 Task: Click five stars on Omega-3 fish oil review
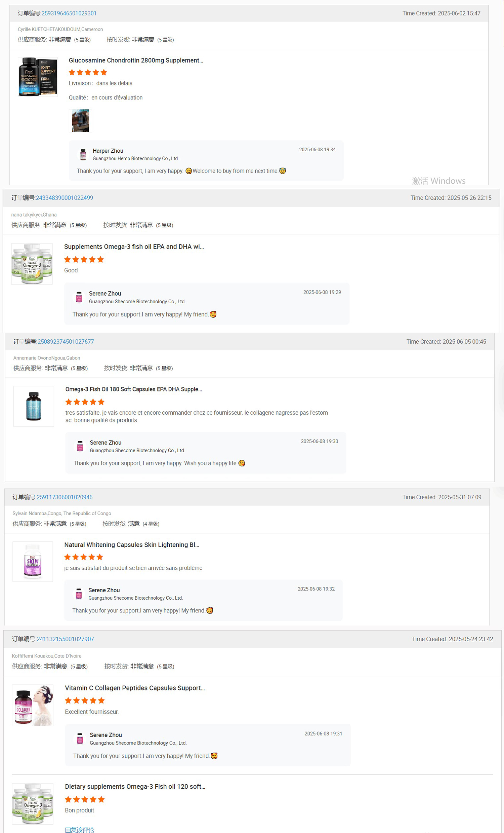pos(83,259)
